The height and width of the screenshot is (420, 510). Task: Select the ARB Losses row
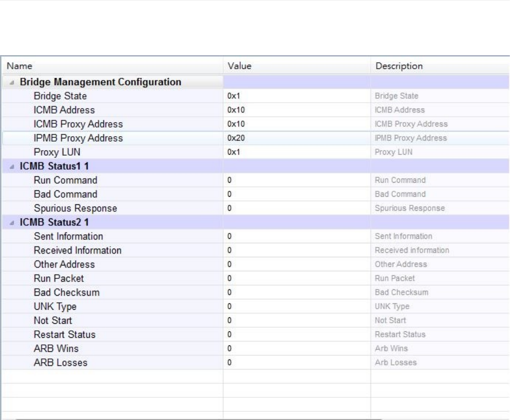click(x=256, y=363)
